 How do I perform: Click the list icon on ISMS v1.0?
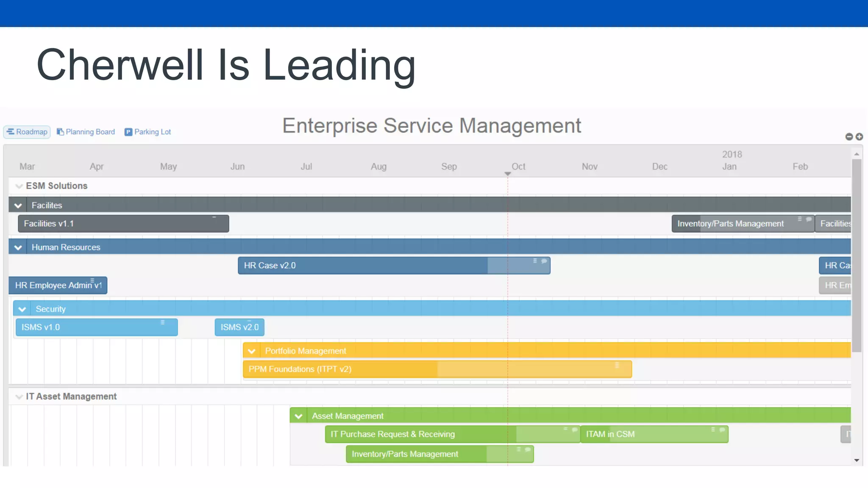coord(162,322)
